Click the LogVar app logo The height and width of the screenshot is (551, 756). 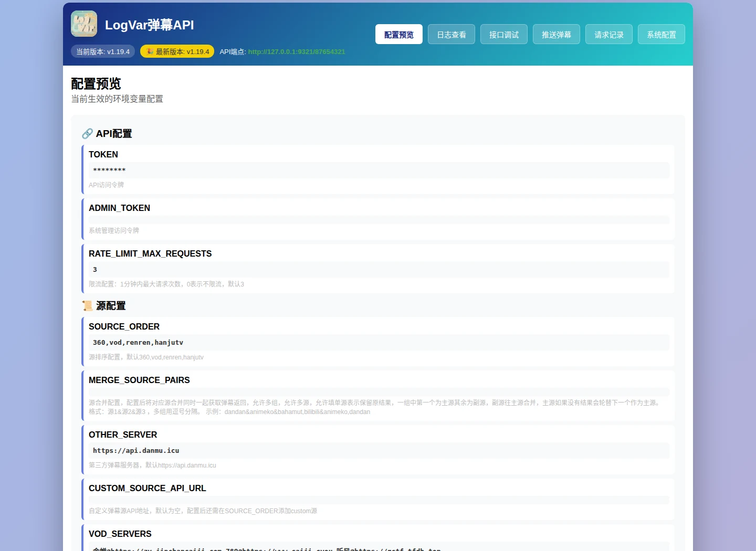click(x=84, y=24)
